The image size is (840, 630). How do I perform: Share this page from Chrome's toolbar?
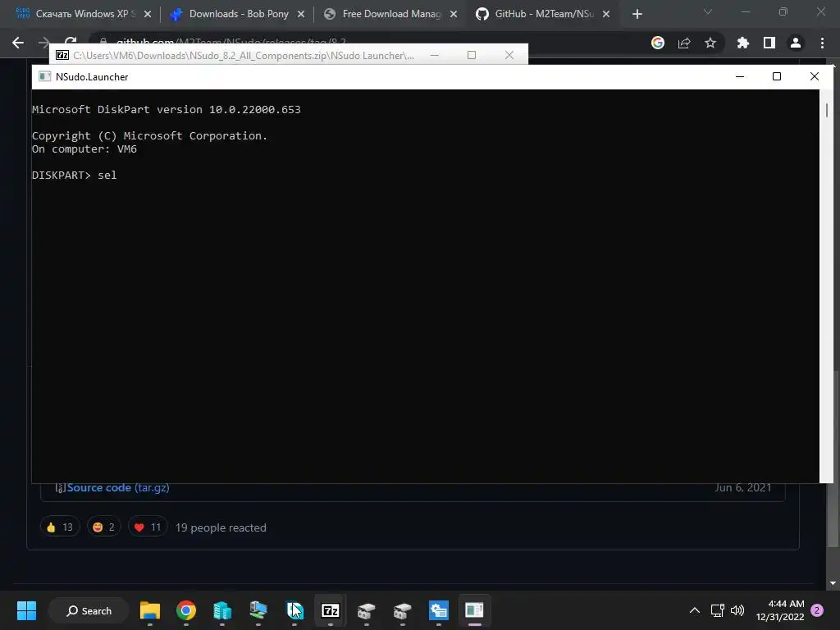tap(684, 43)
